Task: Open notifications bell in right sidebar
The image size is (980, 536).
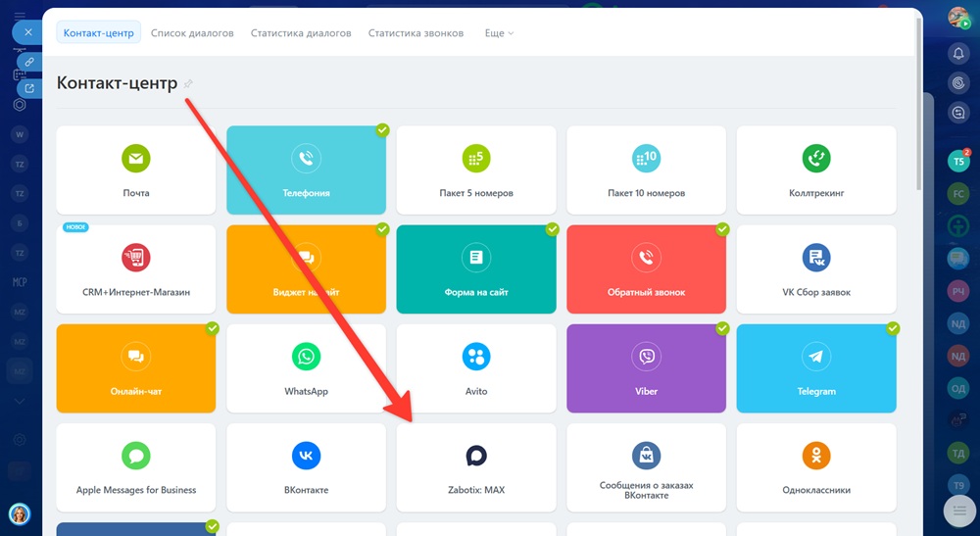Action: pyautogui.click(x=958, y=54)
